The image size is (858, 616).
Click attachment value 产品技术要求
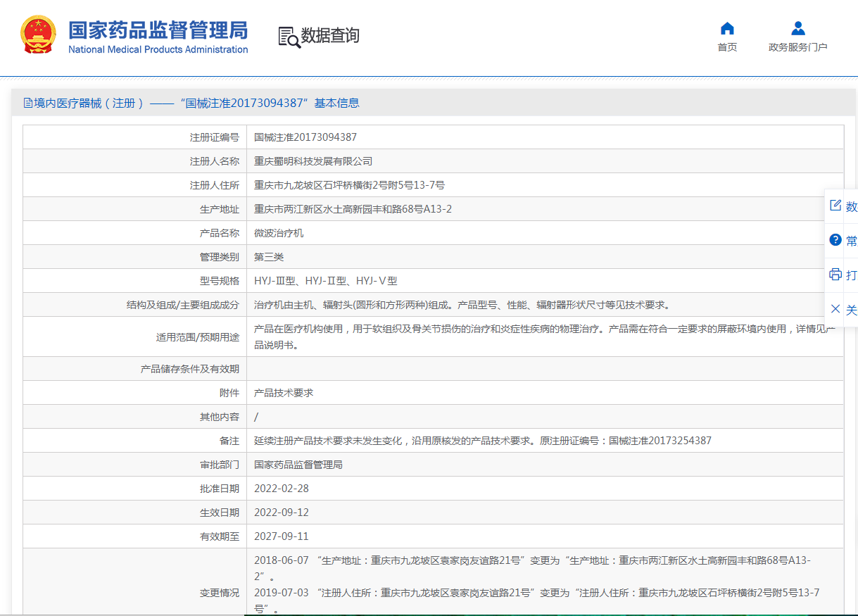click(284, 393)
